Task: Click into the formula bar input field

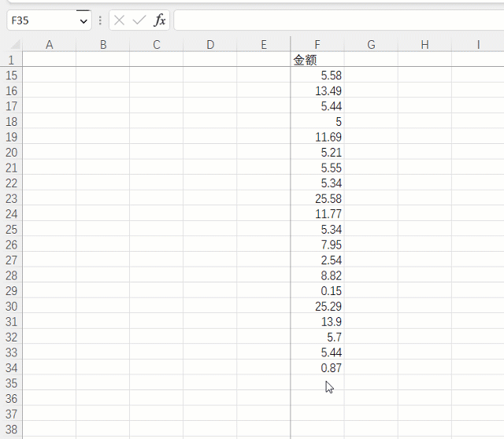Action: pos(339,20)
